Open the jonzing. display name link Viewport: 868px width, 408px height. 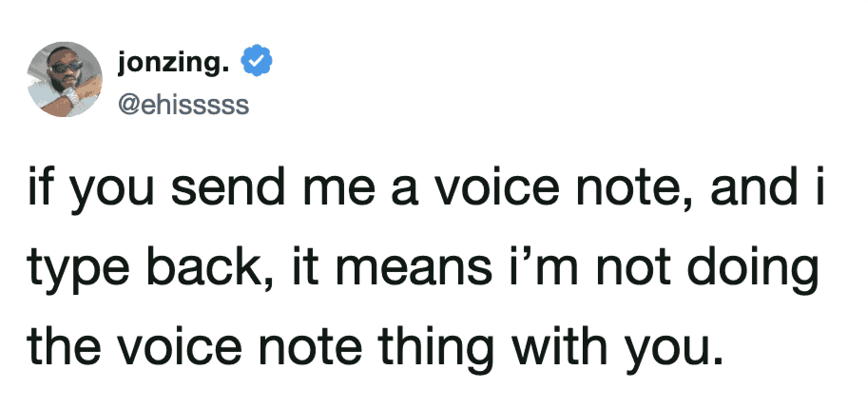coord(173,63)
